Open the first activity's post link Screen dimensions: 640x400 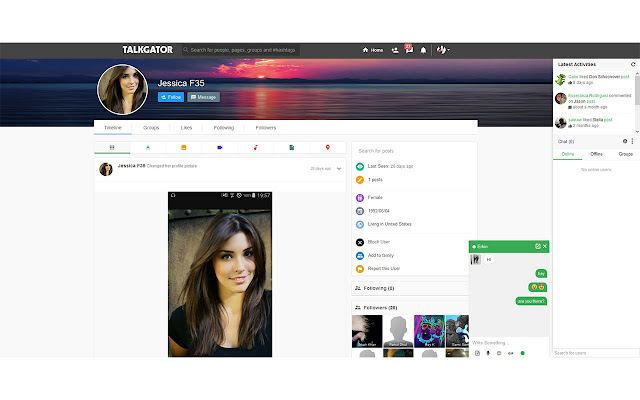(x=625, y=77)
